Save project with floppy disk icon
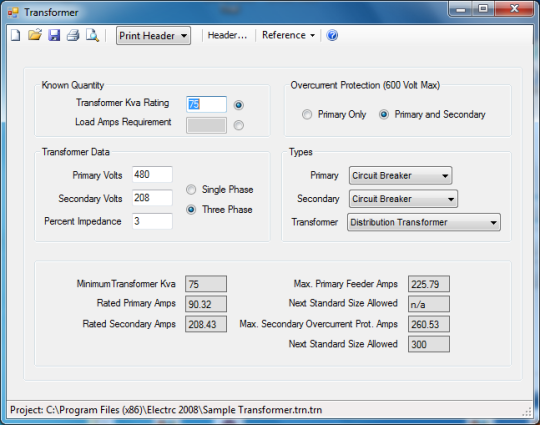 point(54,35)
